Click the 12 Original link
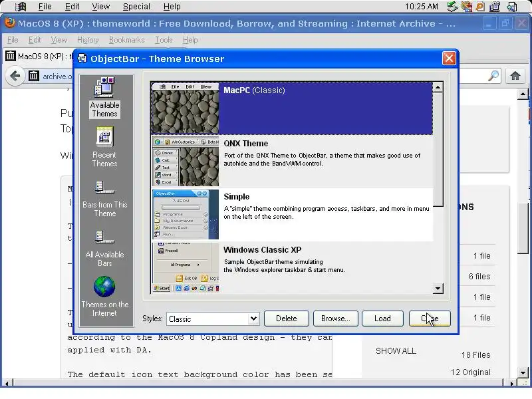Image resolution: width=532 pixels, height=399 pixels. click(x=471, y=372)
